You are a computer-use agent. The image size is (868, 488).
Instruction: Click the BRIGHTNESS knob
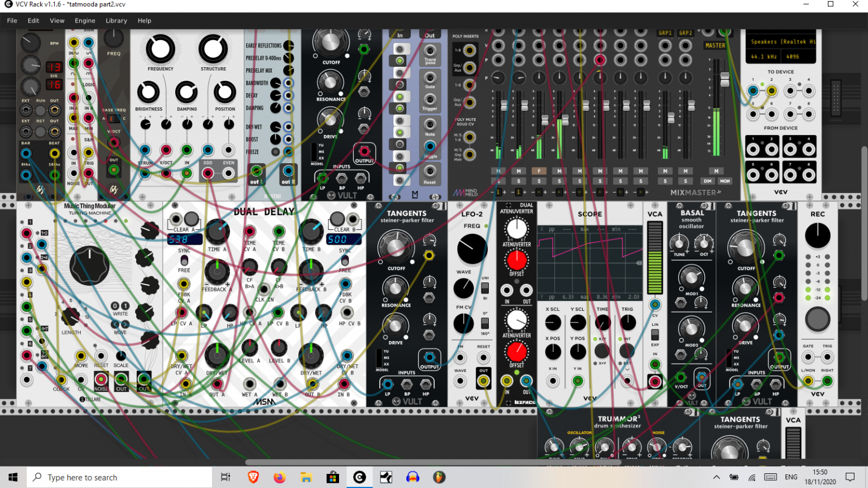coord(148,92)
